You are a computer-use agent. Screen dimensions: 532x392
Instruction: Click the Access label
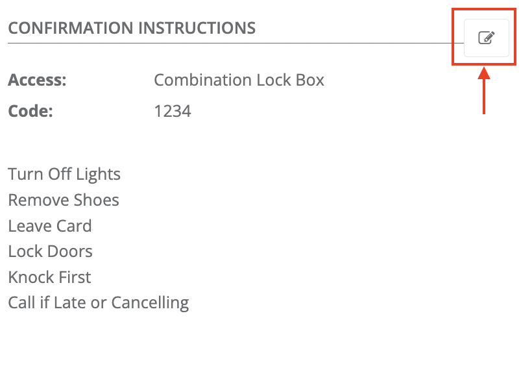coord(38,80)
